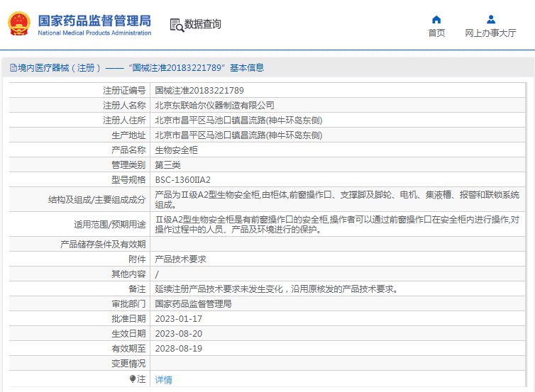Click the 注册人住所 label
535x392 pixels.
pyautogui.click(x=124, y=121)
